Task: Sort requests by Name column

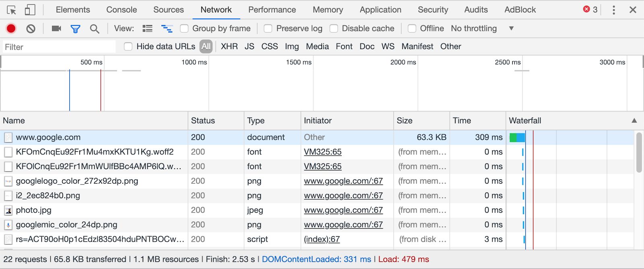Action: (x=94, y=121)
